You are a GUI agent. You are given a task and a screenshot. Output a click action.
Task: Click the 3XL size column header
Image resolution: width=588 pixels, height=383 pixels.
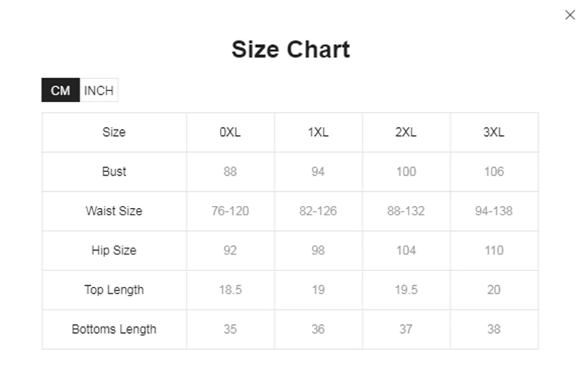coord(494,132)
